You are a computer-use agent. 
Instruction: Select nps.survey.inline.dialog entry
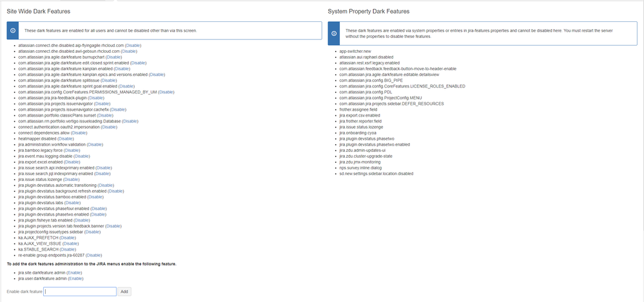(x=360, y=168)
